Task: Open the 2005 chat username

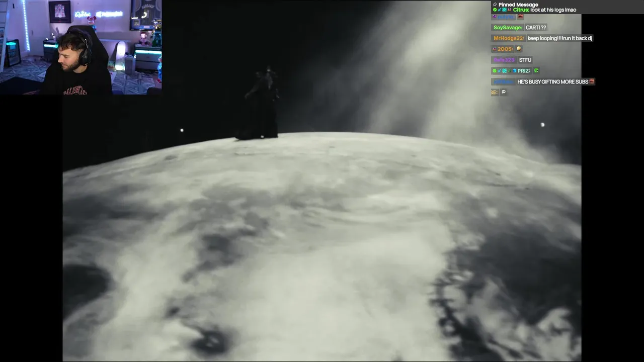Action: click(505, 49)
